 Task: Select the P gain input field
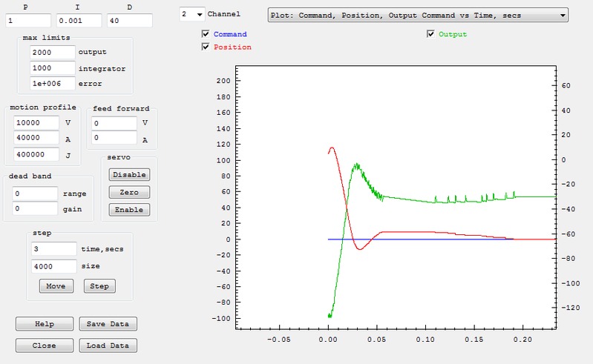[x=27, y=21]
